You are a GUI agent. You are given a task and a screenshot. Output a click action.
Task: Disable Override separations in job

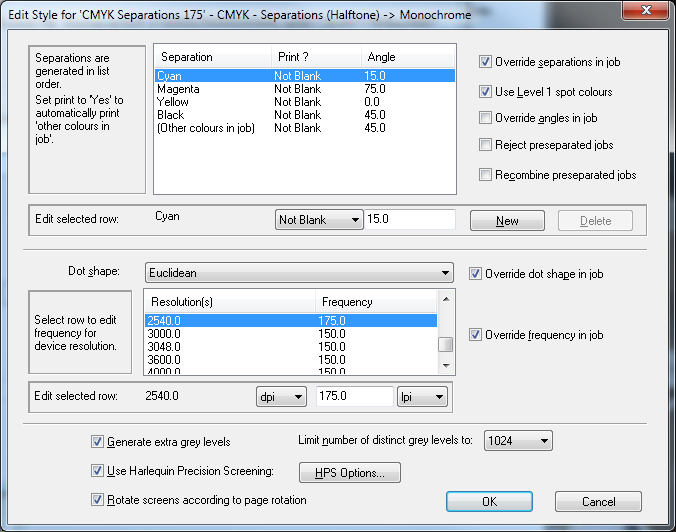486,62
